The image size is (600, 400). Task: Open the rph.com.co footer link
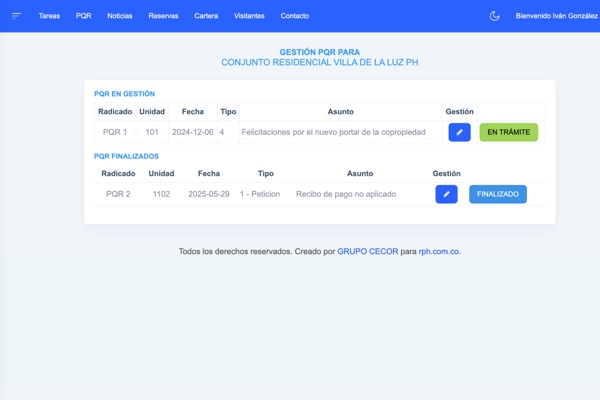[439, 252]
